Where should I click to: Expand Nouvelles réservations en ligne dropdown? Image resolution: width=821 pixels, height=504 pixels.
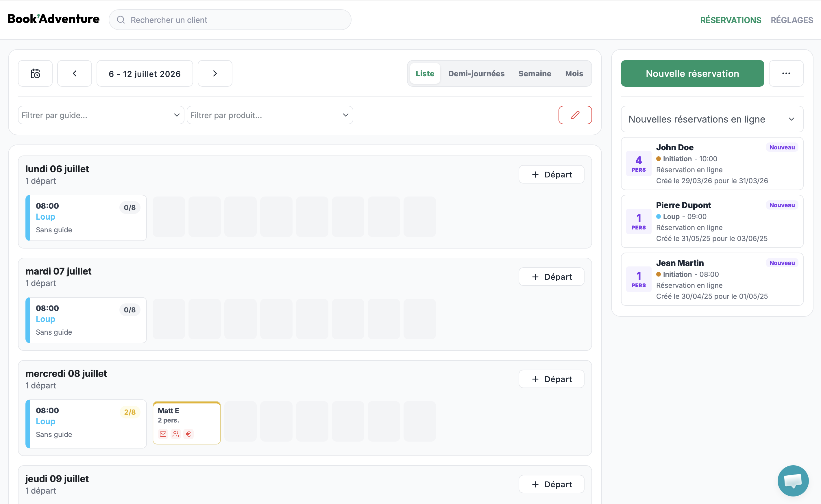click(x=712, y=119)
